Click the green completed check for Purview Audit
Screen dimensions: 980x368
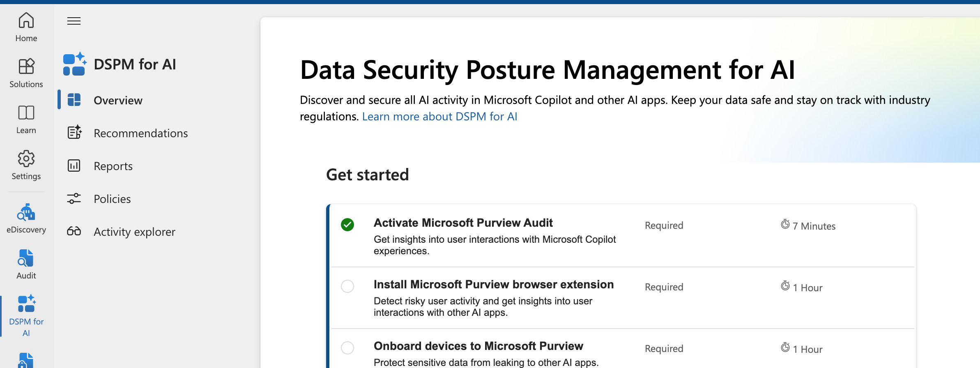click(x=347, y=225)
